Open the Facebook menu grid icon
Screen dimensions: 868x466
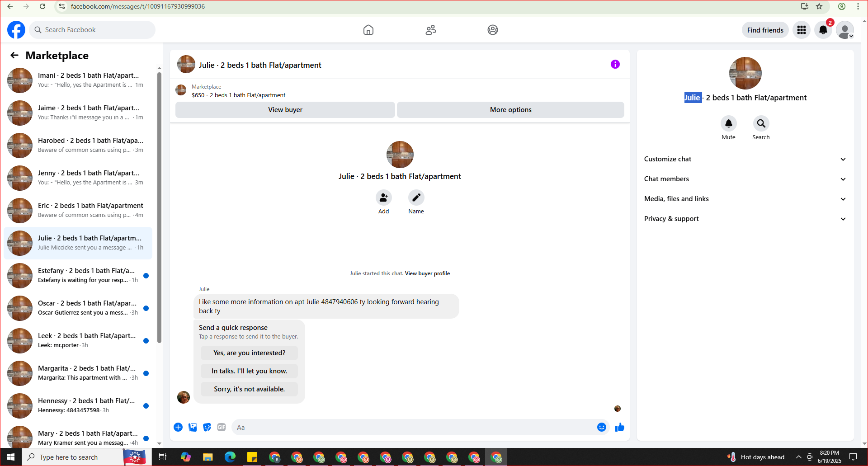click(802, 30)
